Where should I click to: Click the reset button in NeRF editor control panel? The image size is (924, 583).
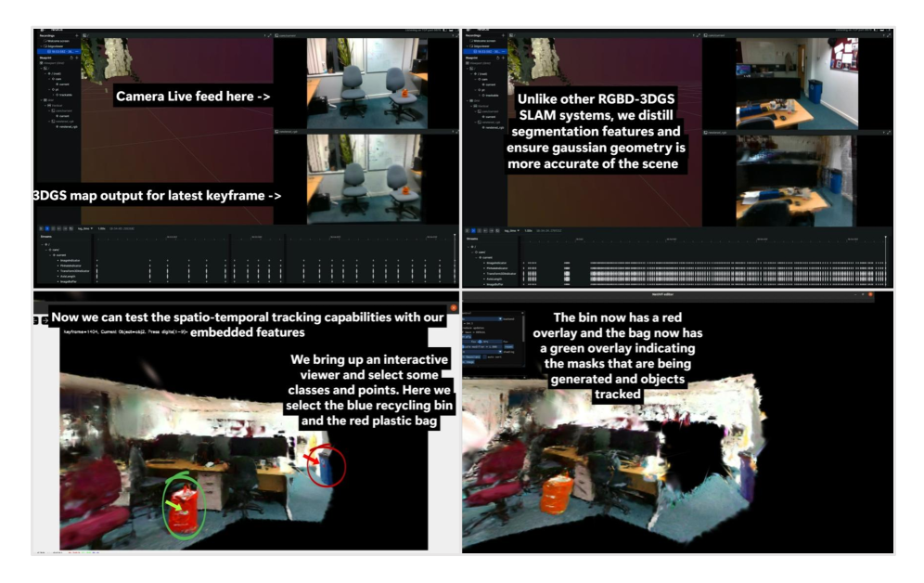pos(508,346)
